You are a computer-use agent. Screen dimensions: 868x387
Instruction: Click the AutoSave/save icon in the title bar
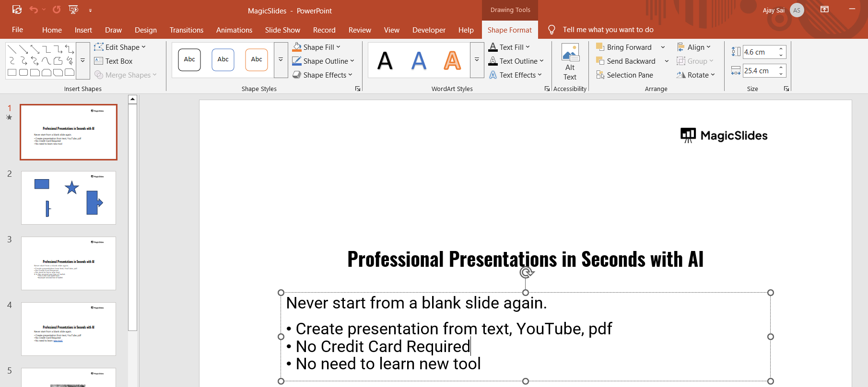[17, 10]
